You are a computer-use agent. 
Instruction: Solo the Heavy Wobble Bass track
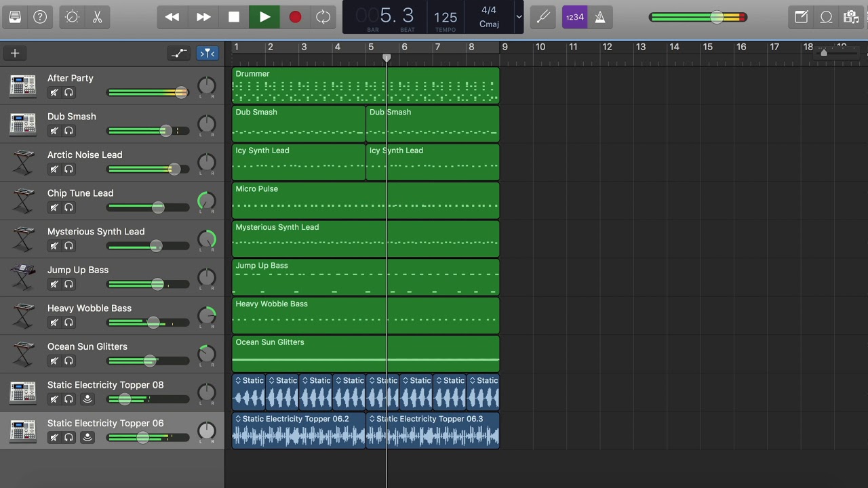pos(68,323)
